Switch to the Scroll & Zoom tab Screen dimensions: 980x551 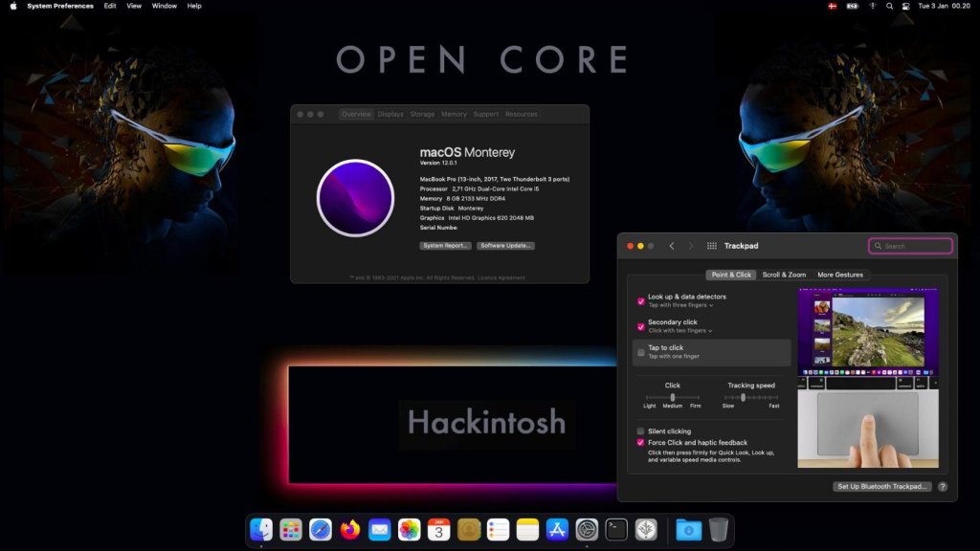(784, 275)
